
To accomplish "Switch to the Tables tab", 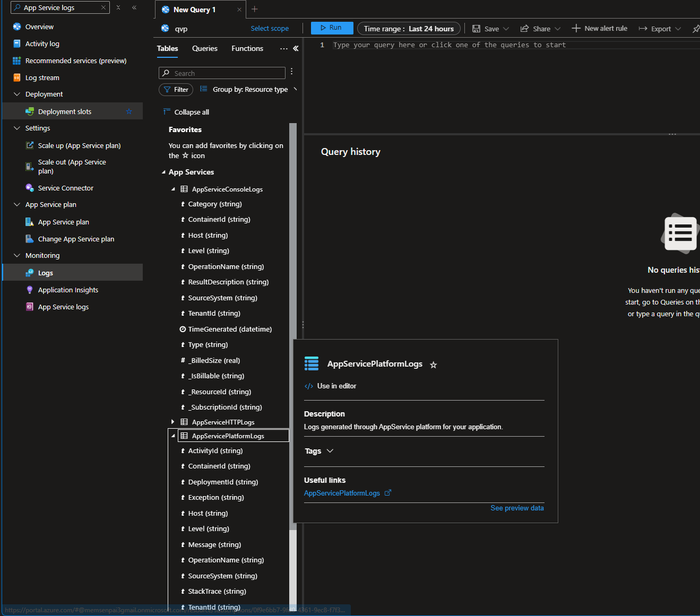I will click(x=168, y=48).
